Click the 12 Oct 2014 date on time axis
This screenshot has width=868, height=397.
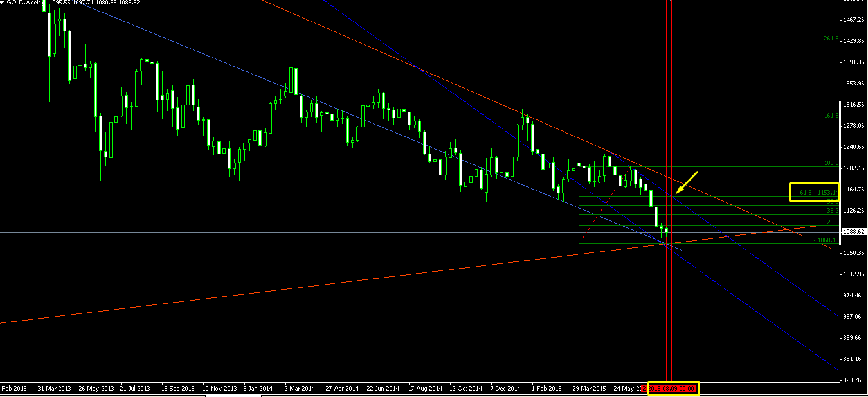(x=466, y=388)
